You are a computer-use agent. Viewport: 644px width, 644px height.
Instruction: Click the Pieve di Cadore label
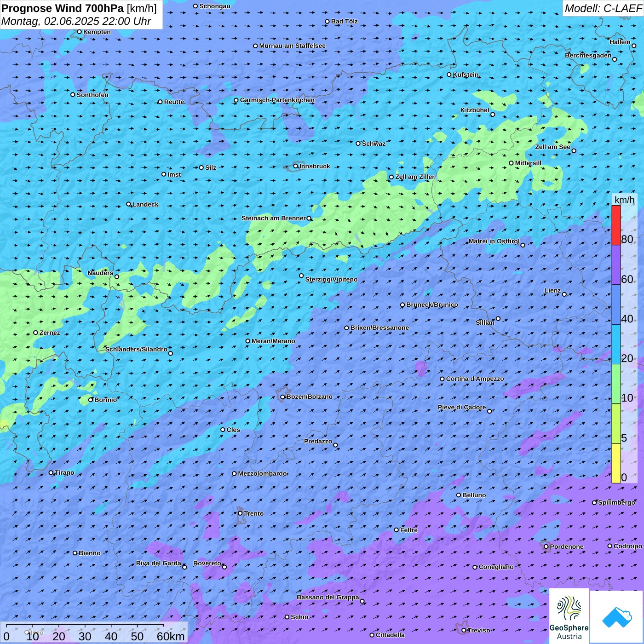tap(462, 407)
